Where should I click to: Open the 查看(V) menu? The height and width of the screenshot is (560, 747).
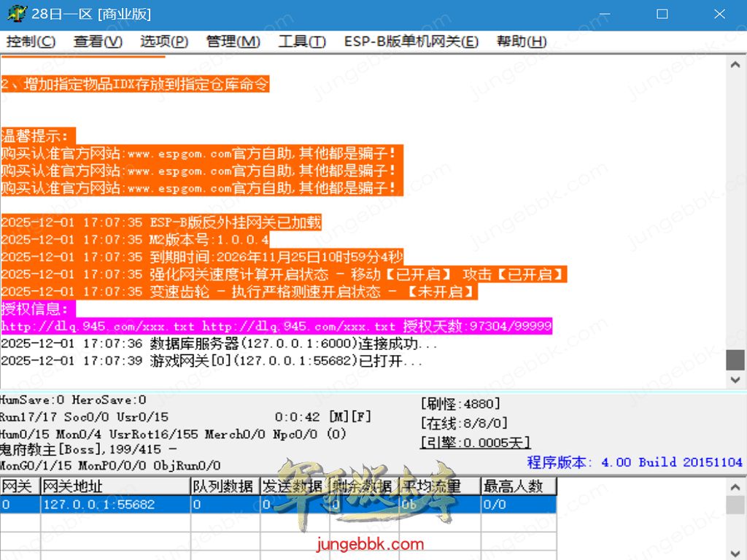click(98, 42)
